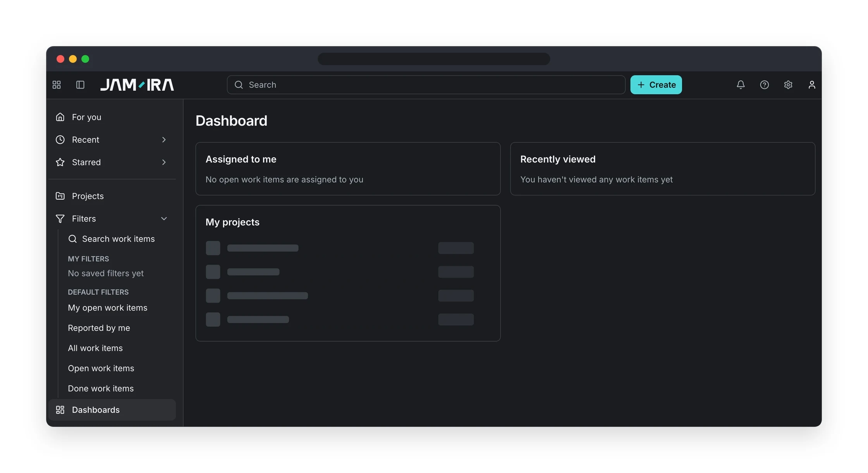Click the Dashboard page title

[x=231, y=121]
